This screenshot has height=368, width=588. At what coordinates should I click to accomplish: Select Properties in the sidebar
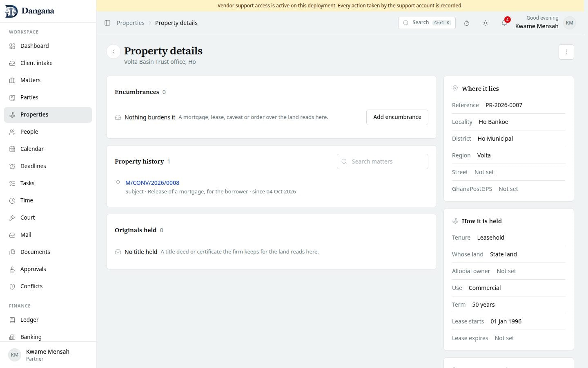click(48, 114)
